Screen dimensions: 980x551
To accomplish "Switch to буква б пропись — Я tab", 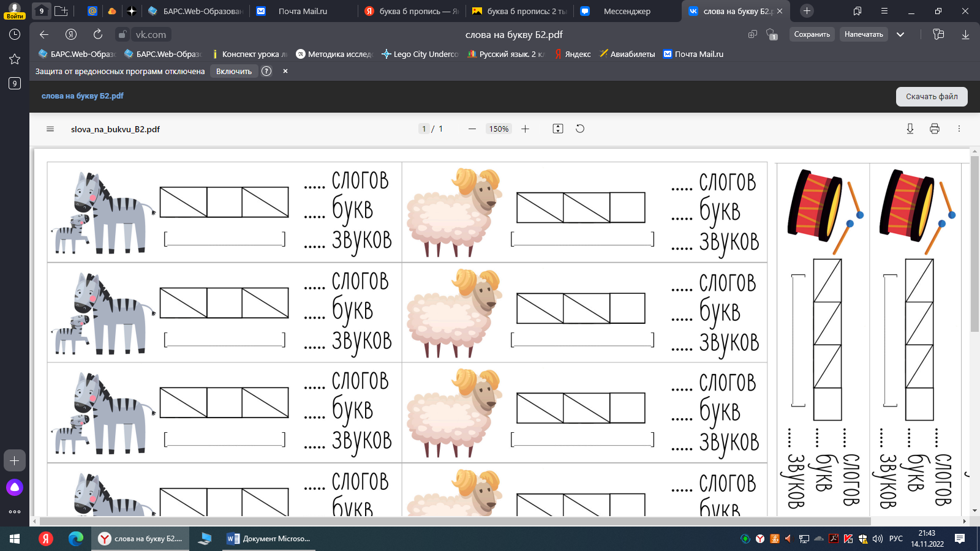I will click(x=412, y=11).
